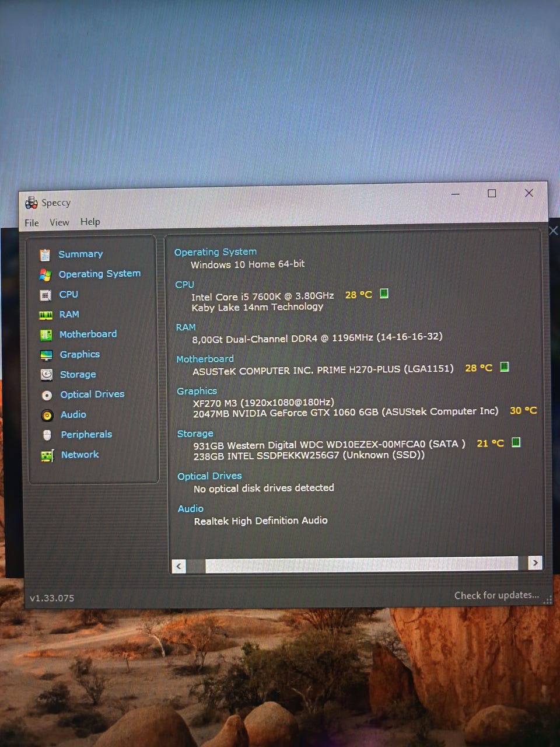Close the Speccy window
This screenshot has width=560, height=747.
pos(528,193)
